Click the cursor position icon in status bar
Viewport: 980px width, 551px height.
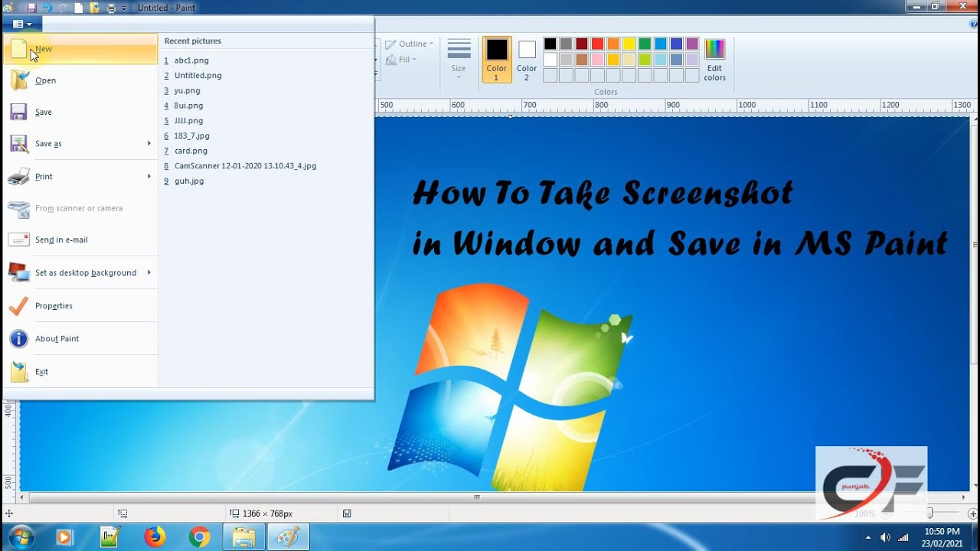click(8, 514)
